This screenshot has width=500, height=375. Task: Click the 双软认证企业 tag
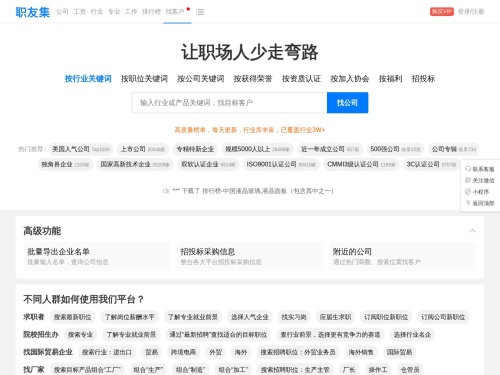point(208,164)
